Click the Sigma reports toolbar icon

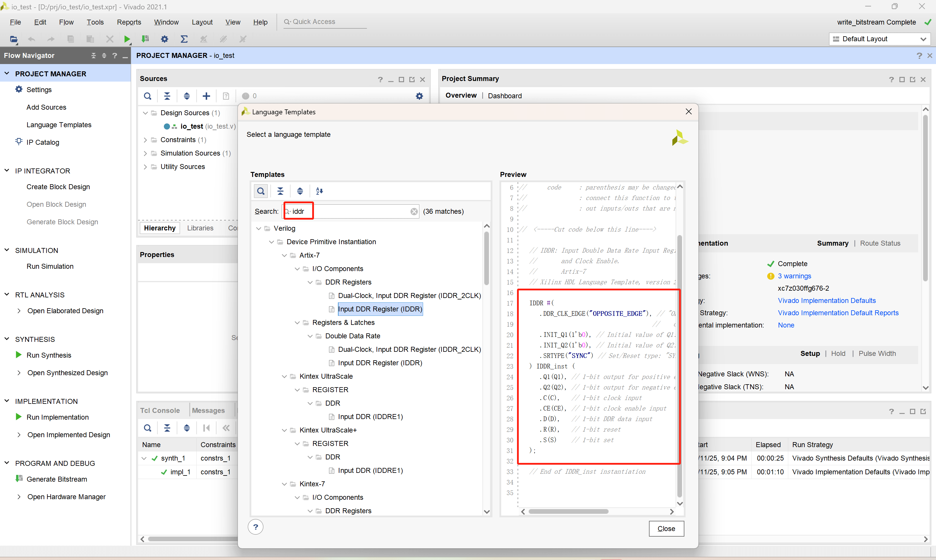(184, 39)
